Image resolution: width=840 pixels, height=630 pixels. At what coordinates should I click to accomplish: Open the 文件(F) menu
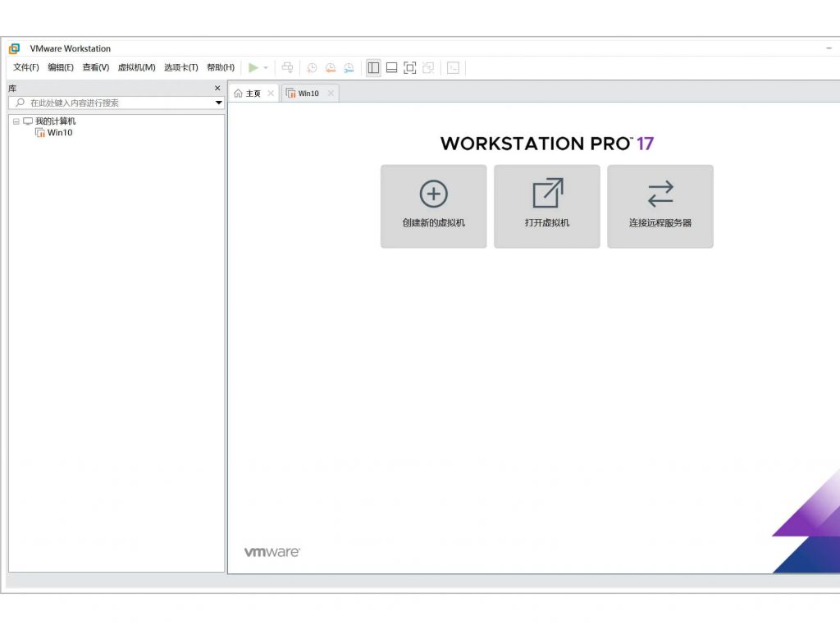[26, 68]
